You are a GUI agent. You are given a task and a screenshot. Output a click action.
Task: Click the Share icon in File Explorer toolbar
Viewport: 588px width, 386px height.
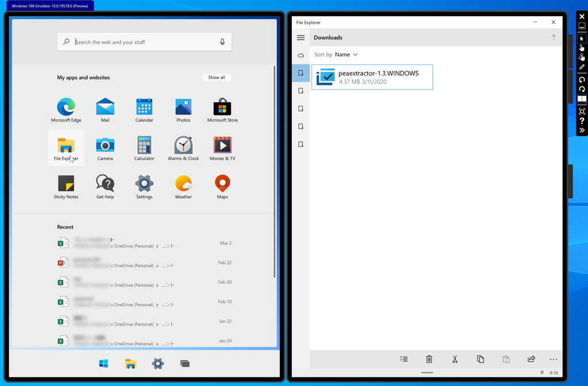(531, 359)
